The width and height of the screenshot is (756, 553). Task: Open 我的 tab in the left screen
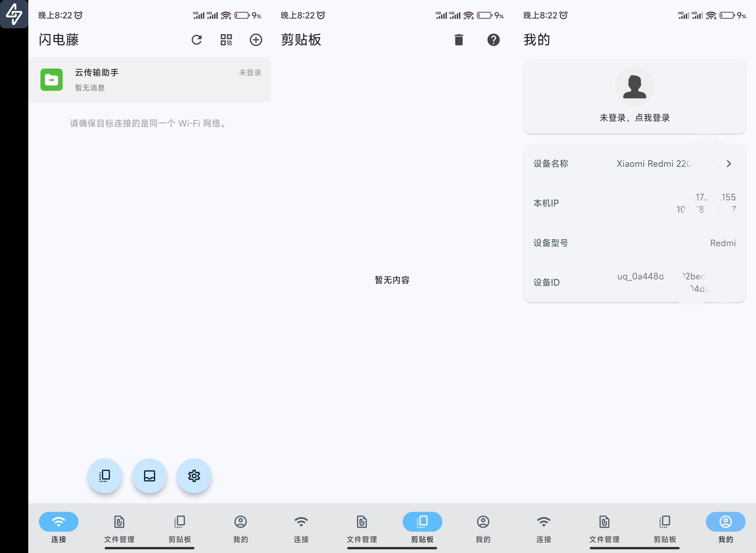[x=240, y=528]
